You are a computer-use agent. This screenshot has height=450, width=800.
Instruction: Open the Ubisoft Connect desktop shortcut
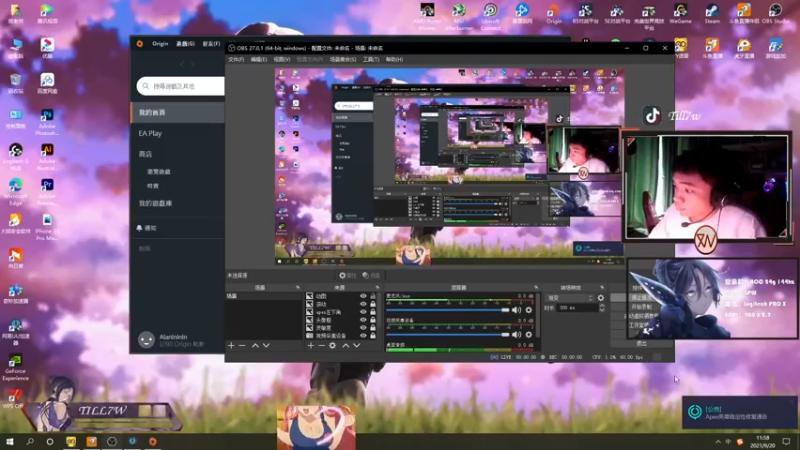click(x=490, y=16)
